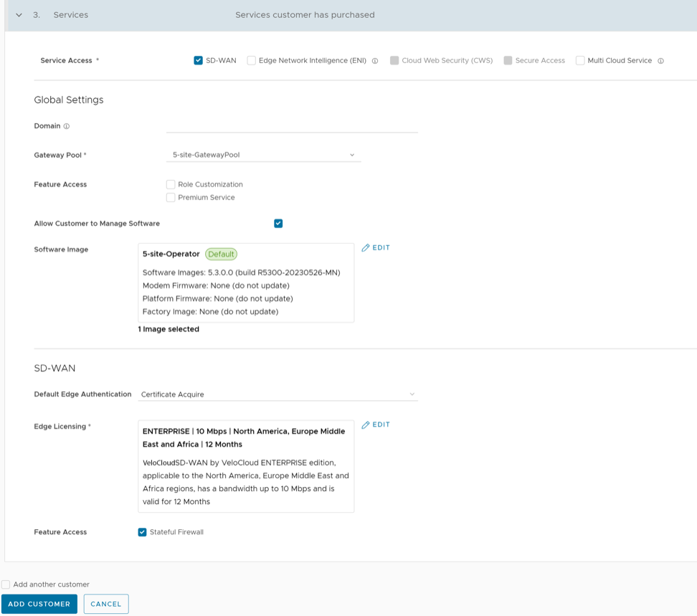697x616 pixels.
Task: Select the 5-site-Operator software image card
Action: tap(245, 283)
